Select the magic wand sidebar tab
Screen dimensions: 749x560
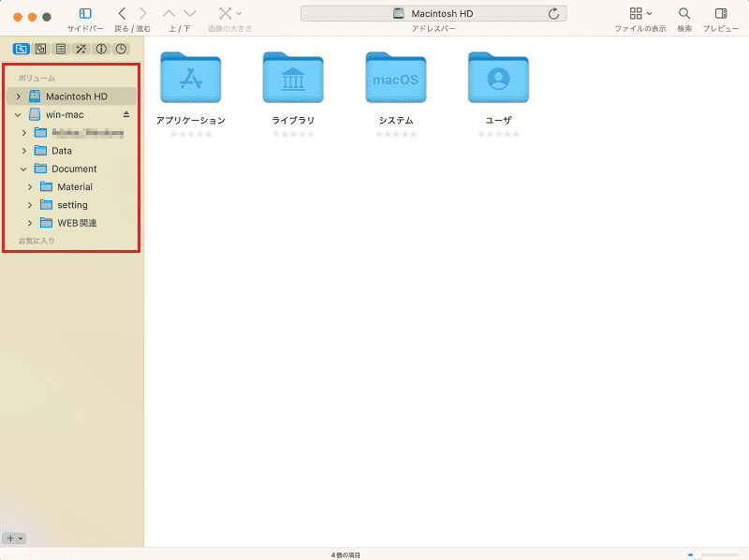click(81, 49)
